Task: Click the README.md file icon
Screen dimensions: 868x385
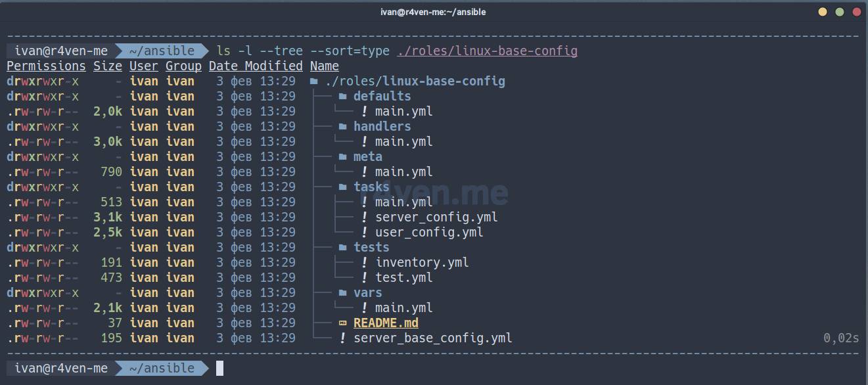Action: (x=342, y=323)
